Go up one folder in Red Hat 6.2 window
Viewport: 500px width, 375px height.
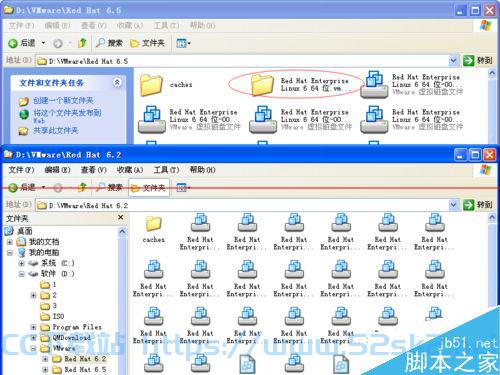pyautogui.click(x=82, y=188)
